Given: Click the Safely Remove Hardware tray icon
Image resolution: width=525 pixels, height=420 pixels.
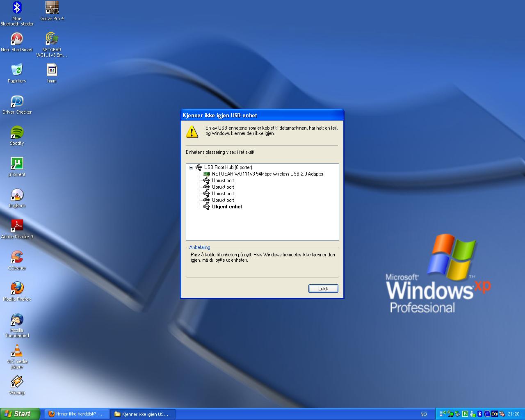Looking at the screenshot, I should (x=458, y=414).
